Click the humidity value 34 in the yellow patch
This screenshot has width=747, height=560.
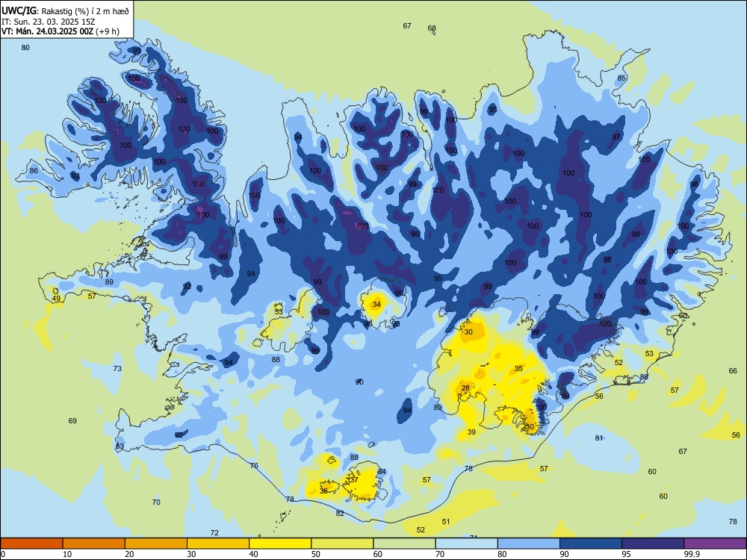376,304
